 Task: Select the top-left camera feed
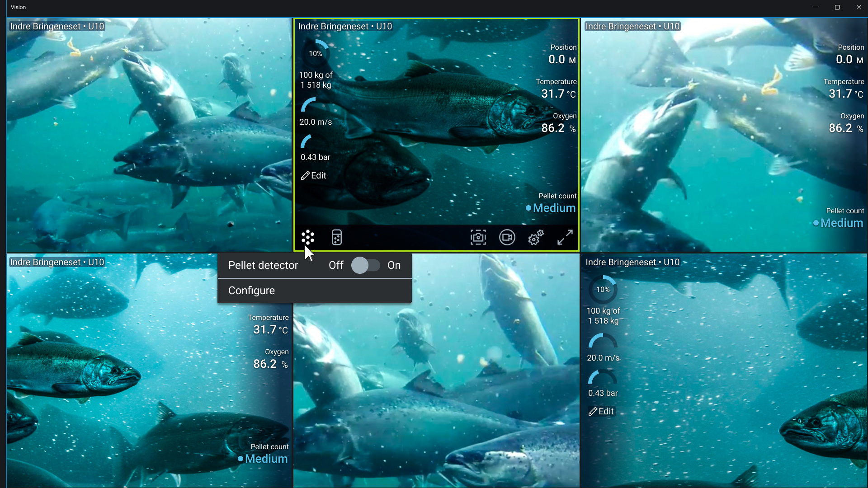pos(149,136)
